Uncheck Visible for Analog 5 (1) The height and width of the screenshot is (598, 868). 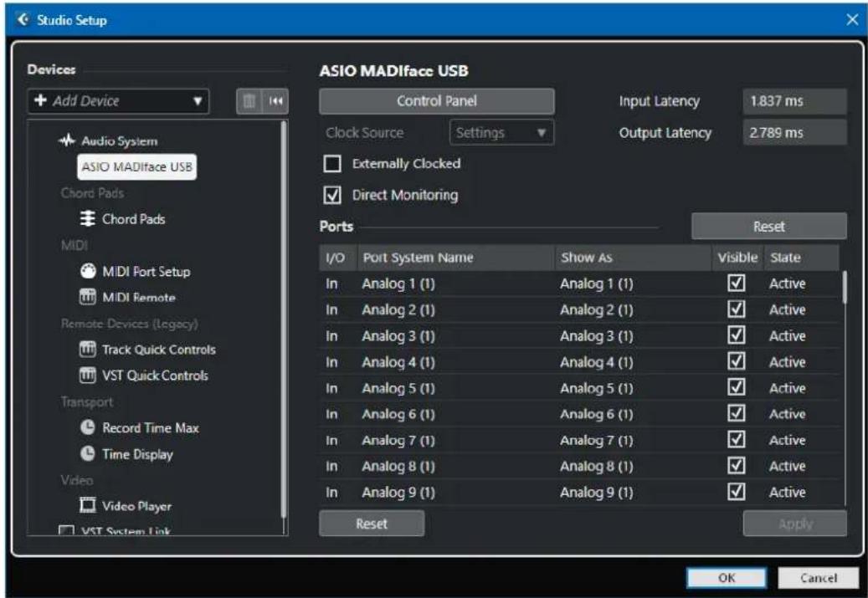[x=737, y=387]
